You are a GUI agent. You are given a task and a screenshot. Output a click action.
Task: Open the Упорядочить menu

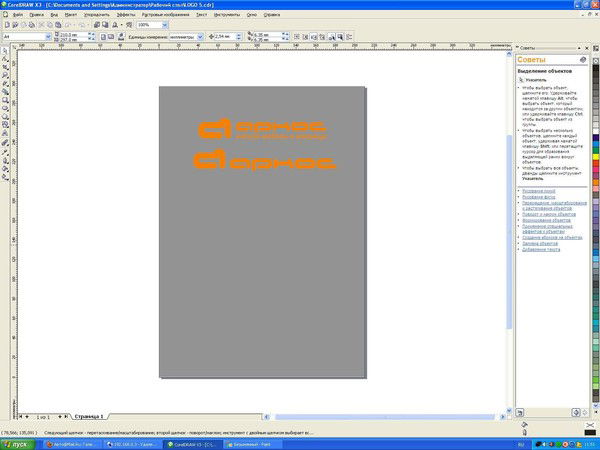point(97,15)
